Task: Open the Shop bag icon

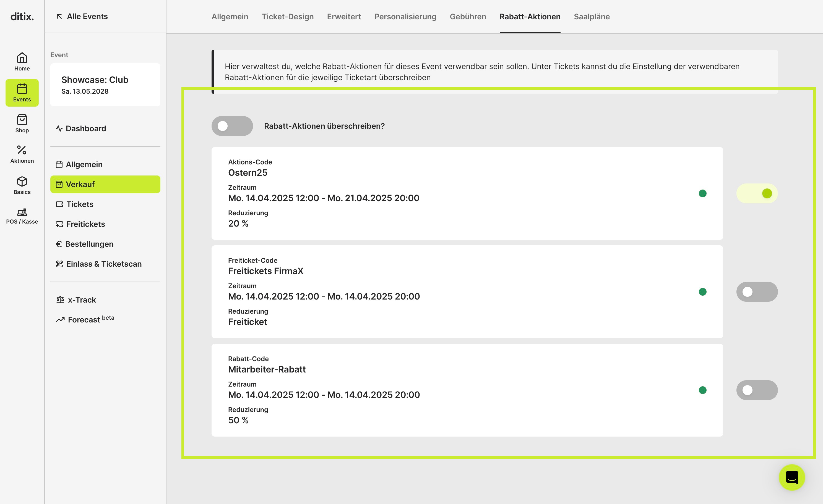Action: pyautogui.click(x=22, y=120)
